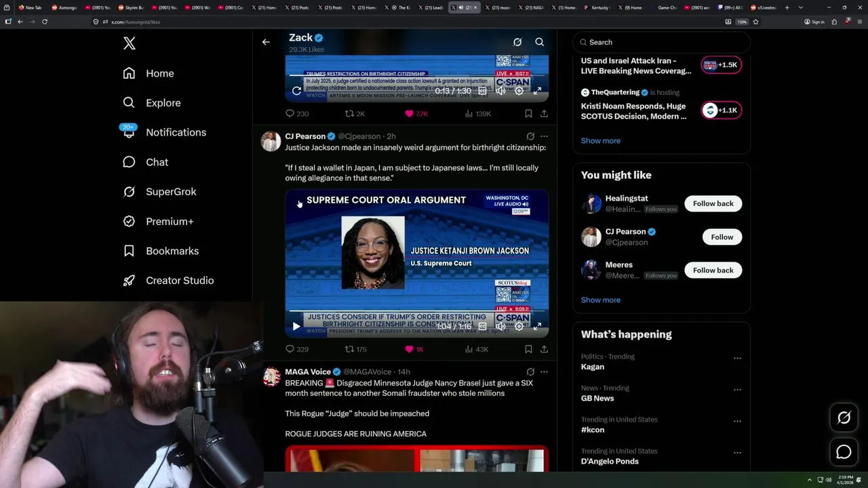Open the Kagan trending topic
The width and height of the screenshot is (868, 488).
(x=593, y=367)
